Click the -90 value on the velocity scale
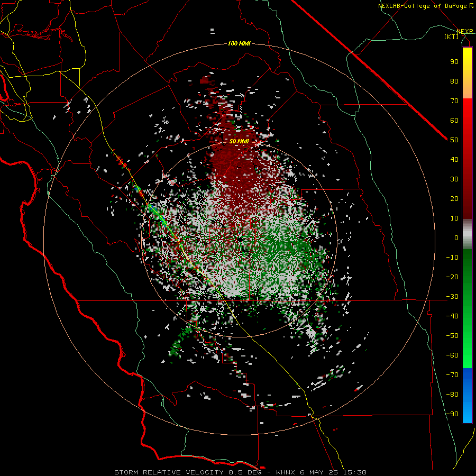This screenshot has height=476, width=476. (452, 414)
